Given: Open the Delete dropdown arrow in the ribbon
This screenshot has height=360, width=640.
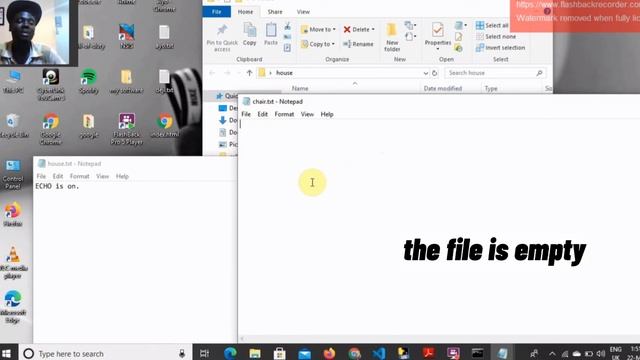Looking at the screenshot, I should point(373,29).
